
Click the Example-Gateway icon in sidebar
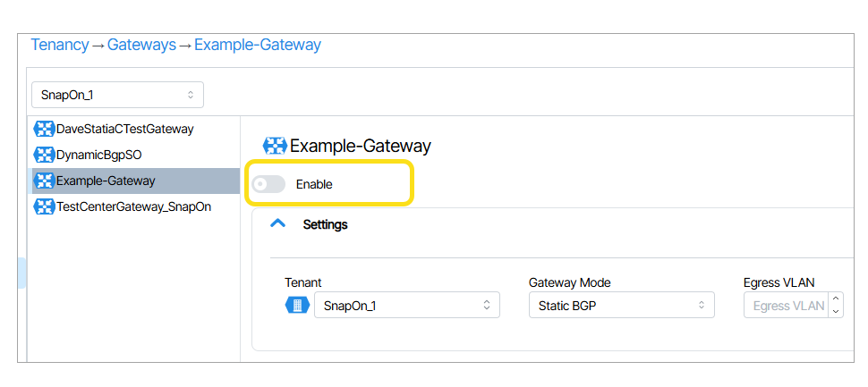[44, 181]
